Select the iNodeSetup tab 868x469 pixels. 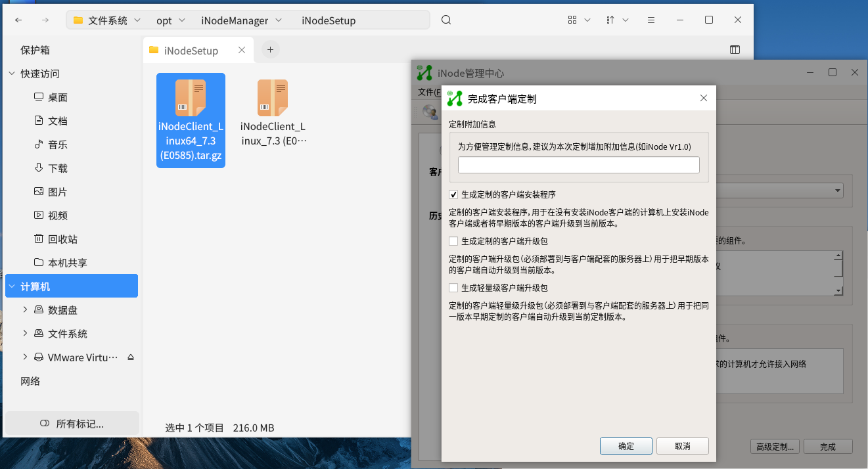[197, 50]
